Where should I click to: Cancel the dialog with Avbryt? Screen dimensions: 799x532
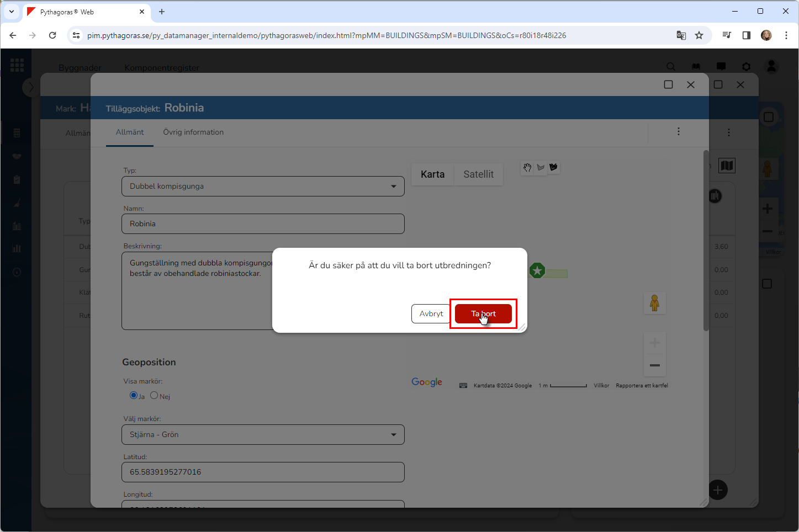point(431,313)
